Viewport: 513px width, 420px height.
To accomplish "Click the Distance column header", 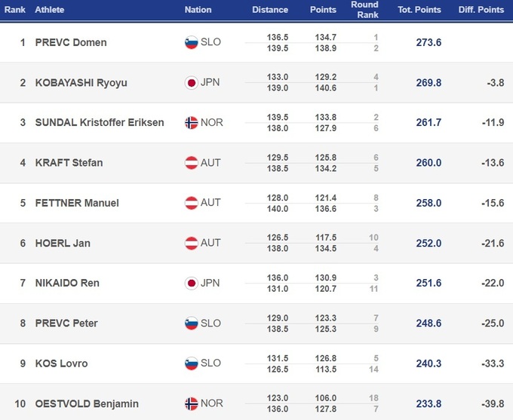I will pos(270,10).
